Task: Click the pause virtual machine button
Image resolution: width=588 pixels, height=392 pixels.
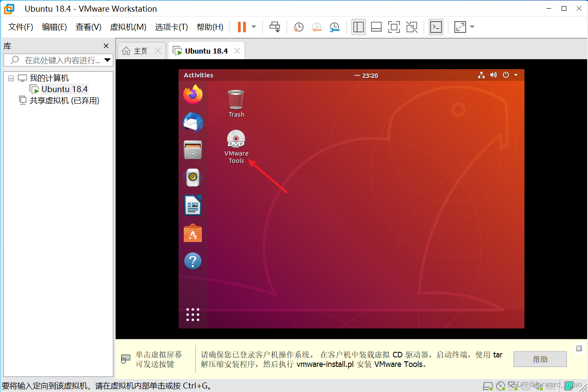Action: [242, 27]
